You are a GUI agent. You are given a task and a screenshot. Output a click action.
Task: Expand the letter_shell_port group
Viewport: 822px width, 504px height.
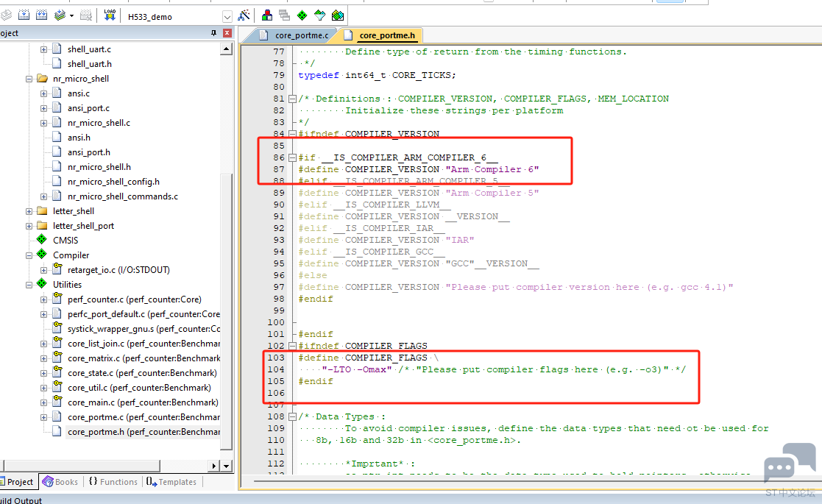(x=29, y=226)
